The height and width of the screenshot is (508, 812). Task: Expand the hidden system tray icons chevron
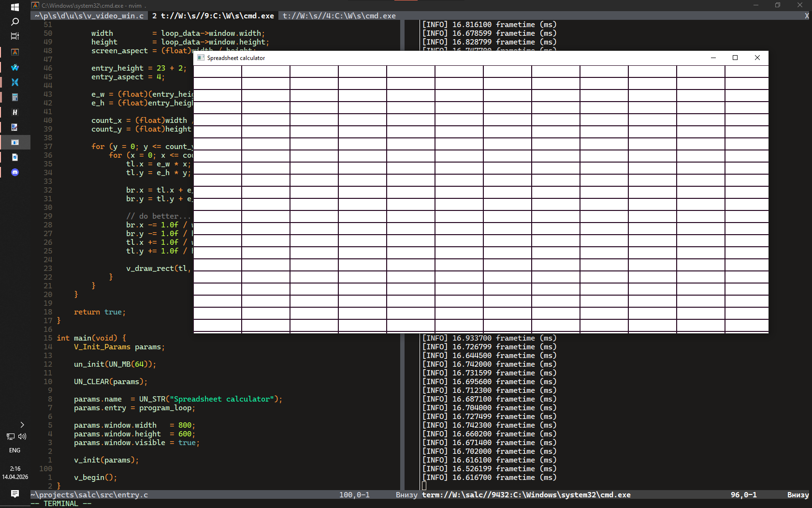click(22, 425)
